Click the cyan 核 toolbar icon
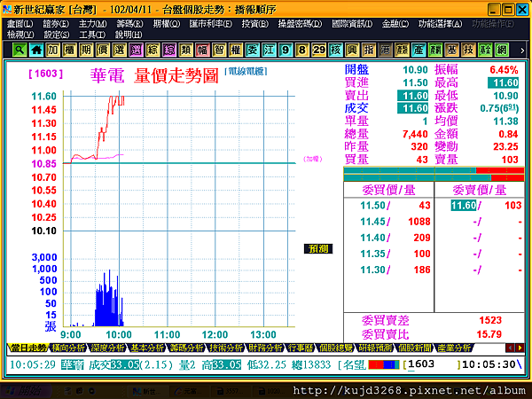532x399 pixels. coord(335,51)
